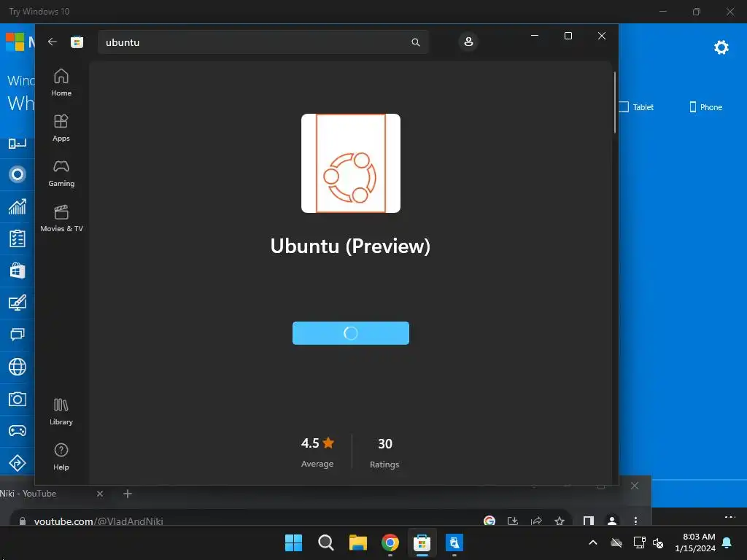747x560 pixels.
Task: Click the install app icon in Chrome address bar
Action: click(x=513, y=521)
